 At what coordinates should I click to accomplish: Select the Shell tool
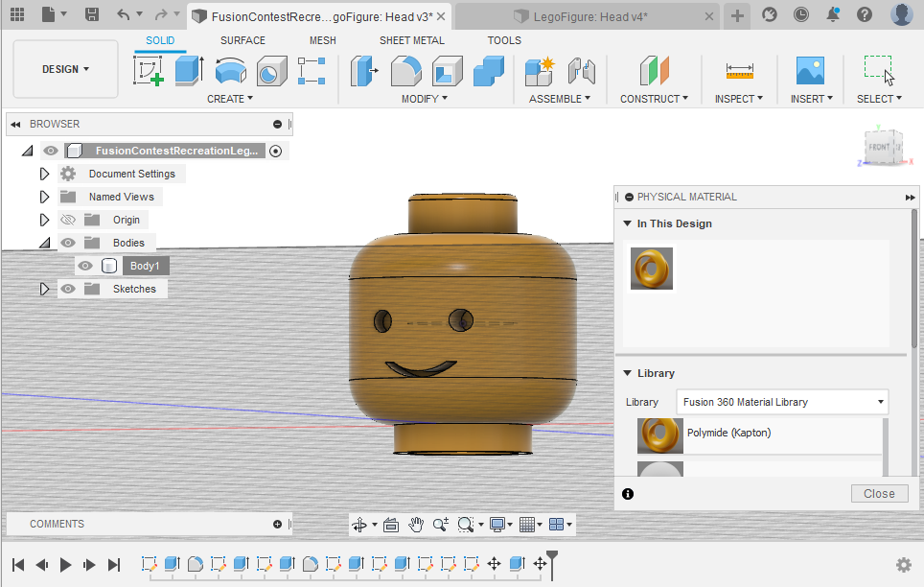coord(448,71)
